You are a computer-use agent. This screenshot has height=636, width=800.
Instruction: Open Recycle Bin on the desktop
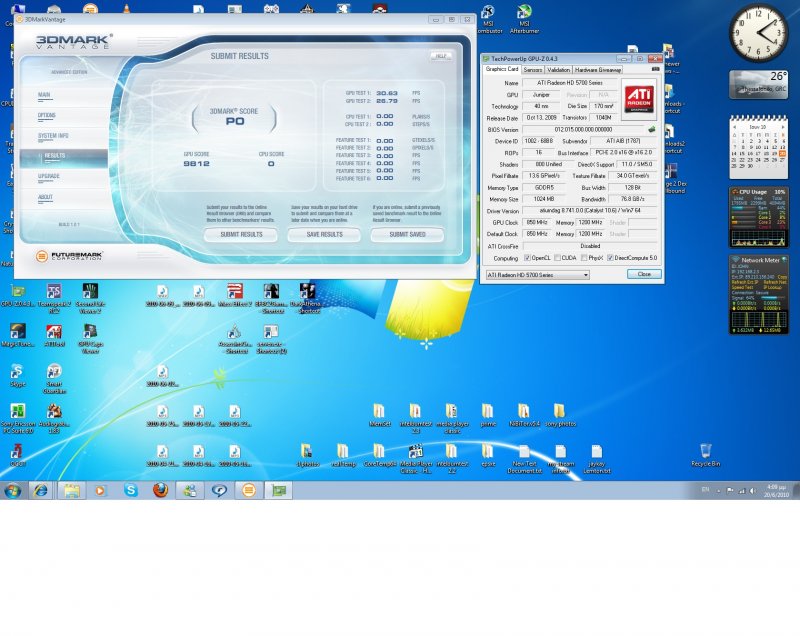(706, 453)
